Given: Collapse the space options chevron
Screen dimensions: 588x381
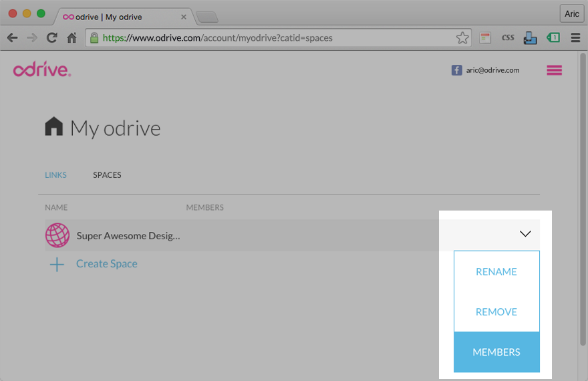Looking at the screenshot, I should 525,234.
